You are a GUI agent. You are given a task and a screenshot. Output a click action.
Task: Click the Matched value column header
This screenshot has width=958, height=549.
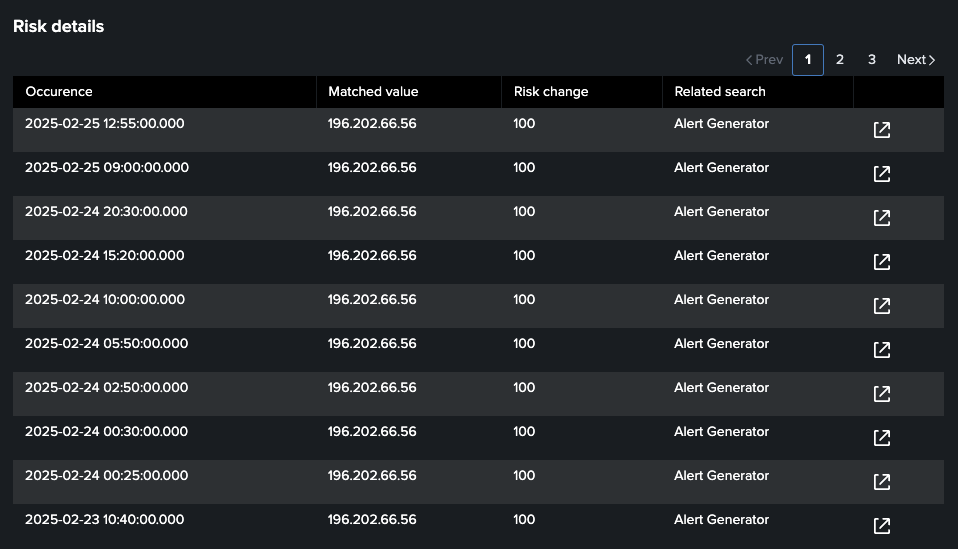(x=373, y=92)
